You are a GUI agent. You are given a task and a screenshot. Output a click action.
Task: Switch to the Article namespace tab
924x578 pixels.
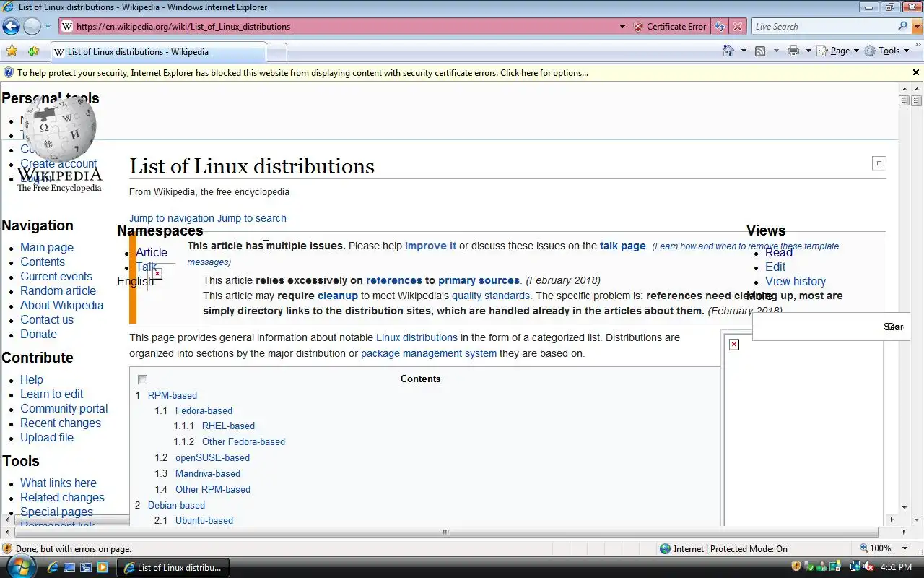click(152, 252)
